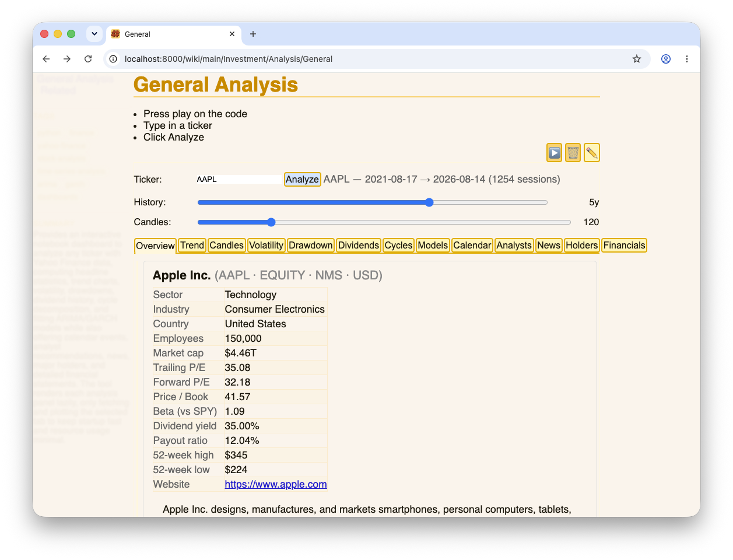Open a new browser tab
Image resolution: width=733 pixels, height=560 pixels.
pos(252,34)
